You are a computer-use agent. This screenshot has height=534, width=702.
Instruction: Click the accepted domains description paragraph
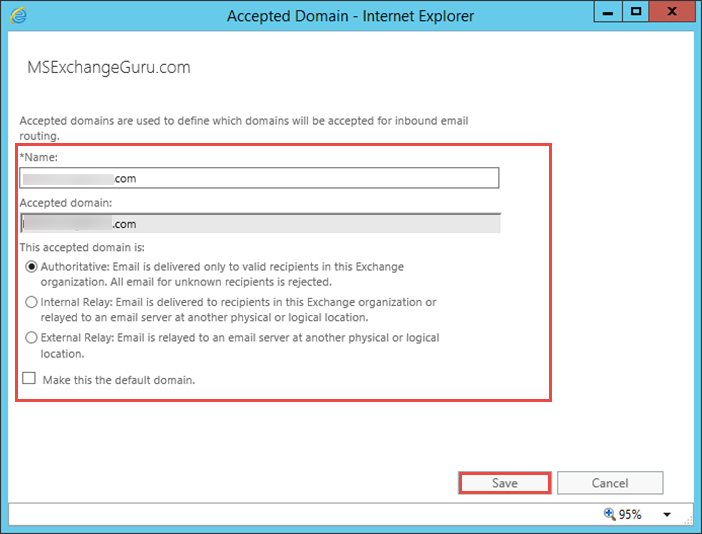(244, 128)
